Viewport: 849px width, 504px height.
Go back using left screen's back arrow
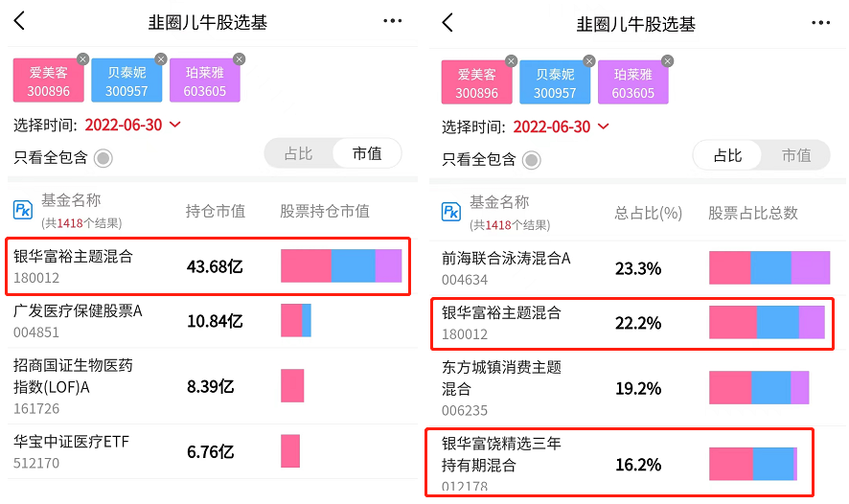(x=19, y=21)
